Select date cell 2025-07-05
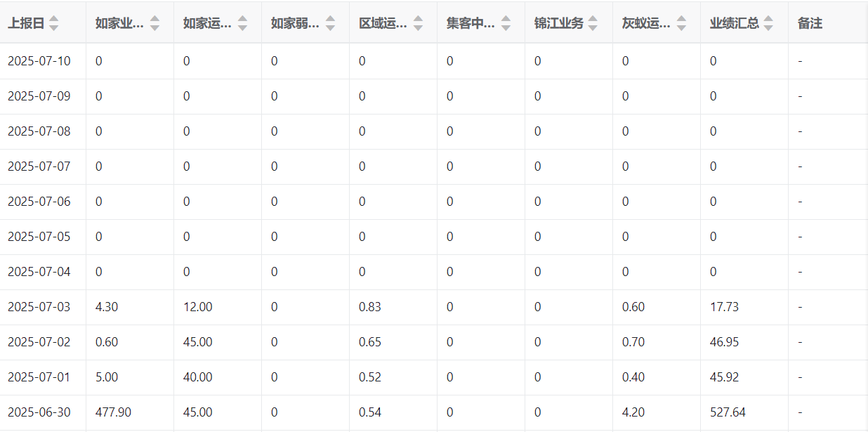 (x=39, y=237)
